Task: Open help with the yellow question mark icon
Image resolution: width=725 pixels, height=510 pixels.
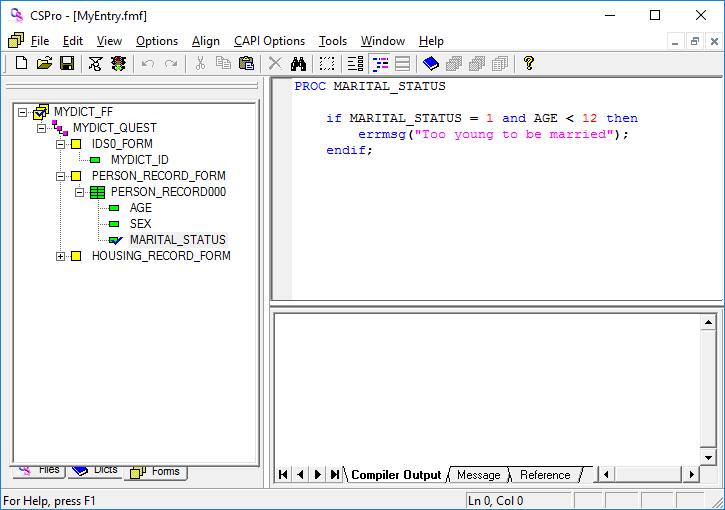Action: [529, 63]
